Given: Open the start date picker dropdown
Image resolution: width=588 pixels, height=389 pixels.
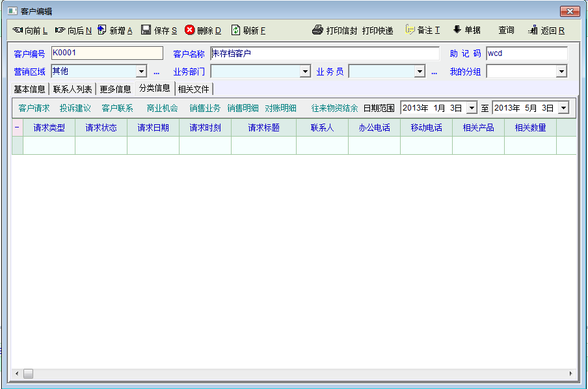Looking at the screenshot, I should coord(472,108).
